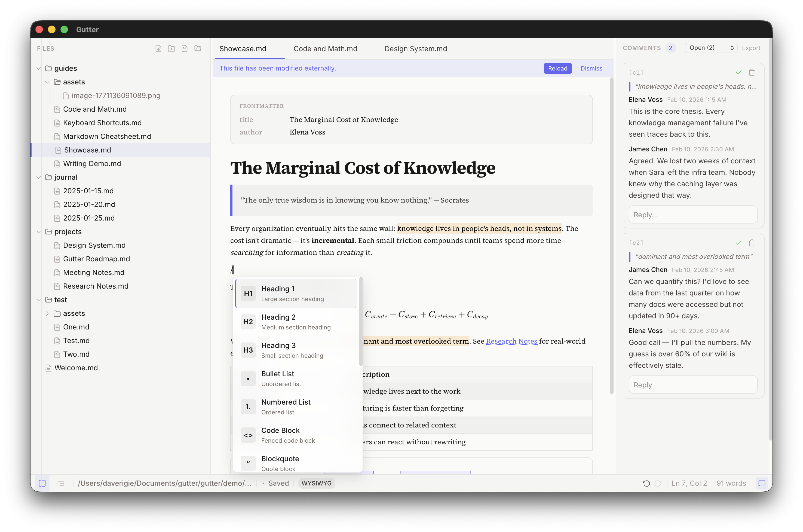Click the new folder icon in Files header
The image size is (803, 532).
171,48
